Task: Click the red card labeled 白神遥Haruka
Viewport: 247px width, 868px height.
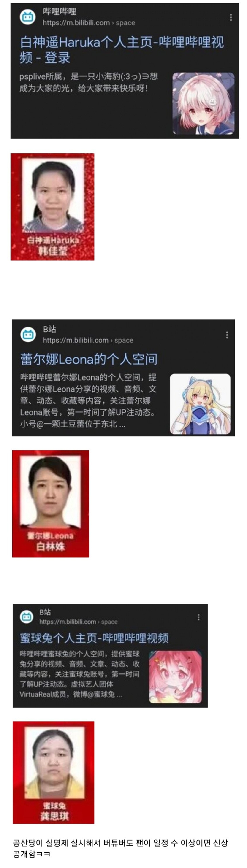Action: tap(53, 207)
